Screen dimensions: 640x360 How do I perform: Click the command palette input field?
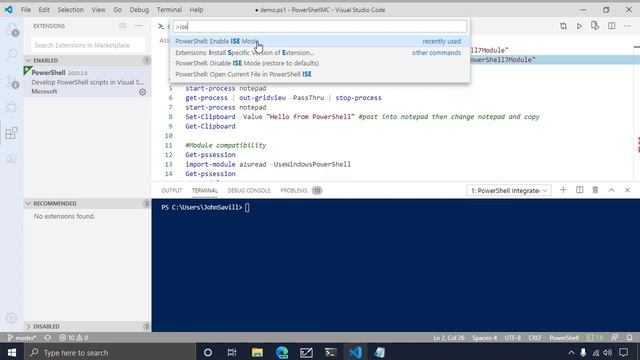click(320, 27)
